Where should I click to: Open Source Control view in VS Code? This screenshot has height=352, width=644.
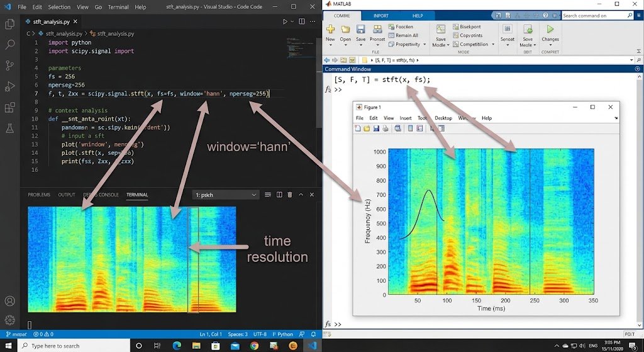(9, 65)
